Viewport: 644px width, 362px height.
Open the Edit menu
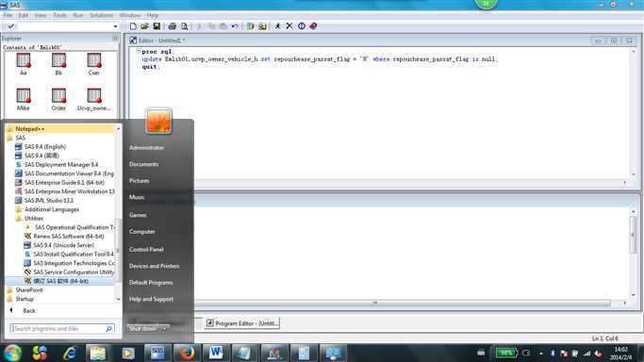[24, 15]
